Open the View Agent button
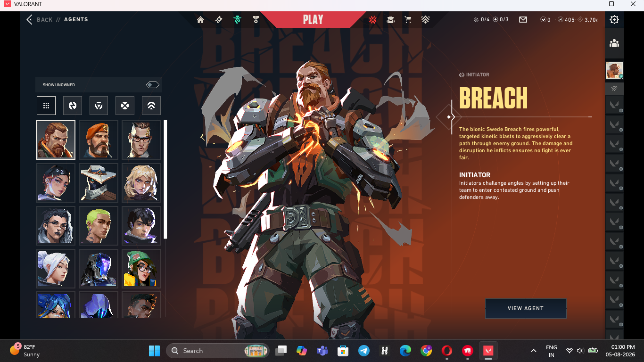This screenshot has height=362, width=644. tap(526, 308)
